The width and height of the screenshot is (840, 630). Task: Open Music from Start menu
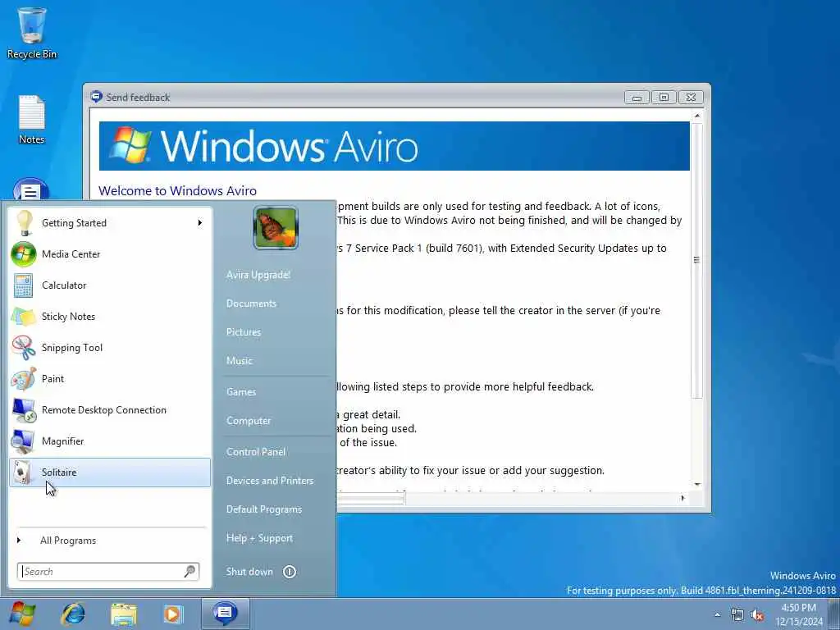point(239,361)
